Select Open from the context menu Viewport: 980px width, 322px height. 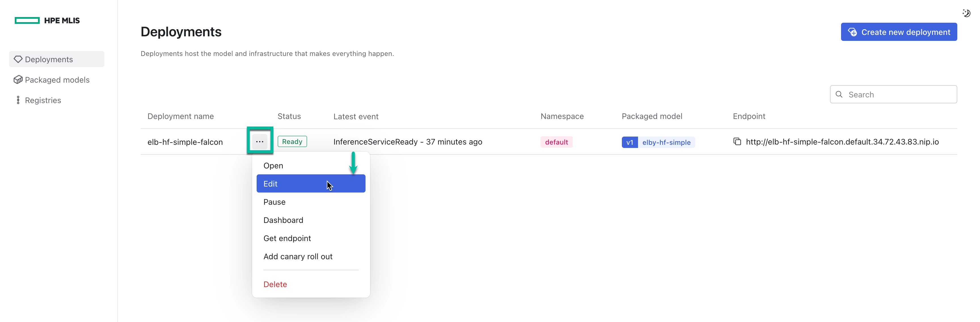coord(311,165)
